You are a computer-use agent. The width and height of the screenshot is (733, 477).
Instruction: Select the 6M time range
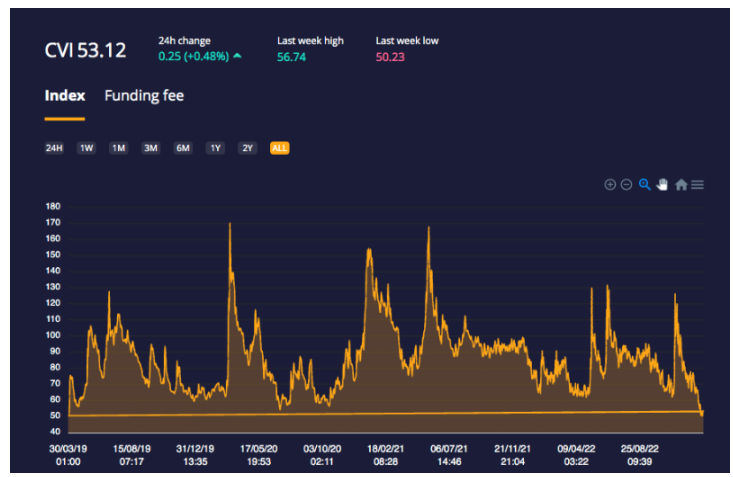(x=183, y=148)
